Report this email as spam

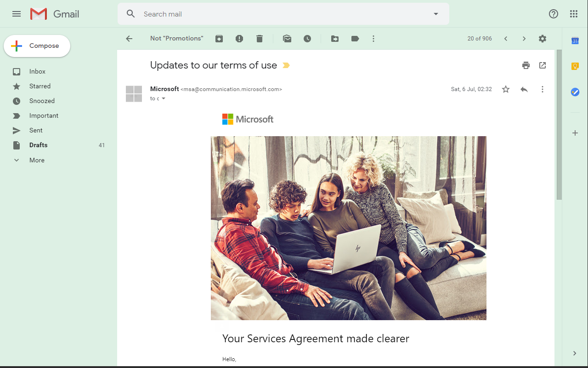click(239, 38)
